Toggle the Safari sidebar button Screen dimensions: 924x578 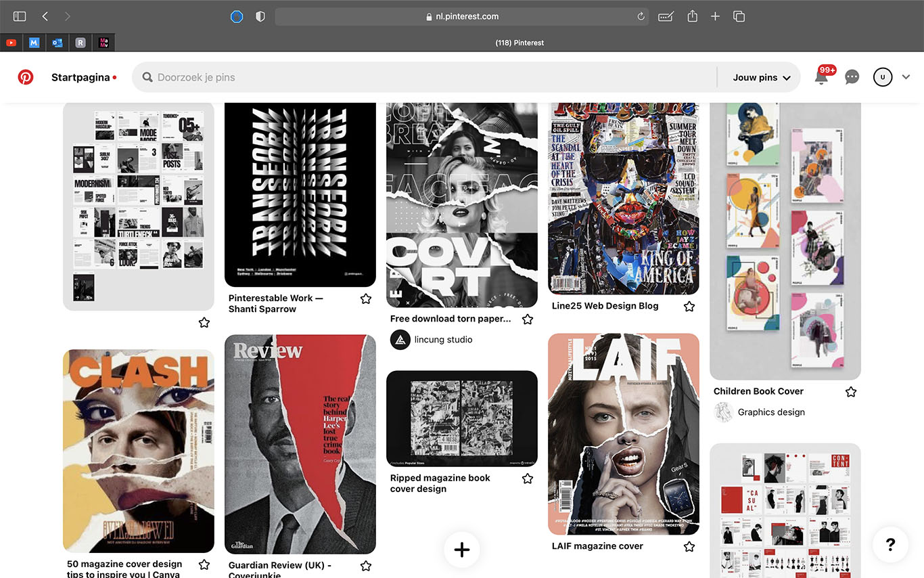coord(20,16)
